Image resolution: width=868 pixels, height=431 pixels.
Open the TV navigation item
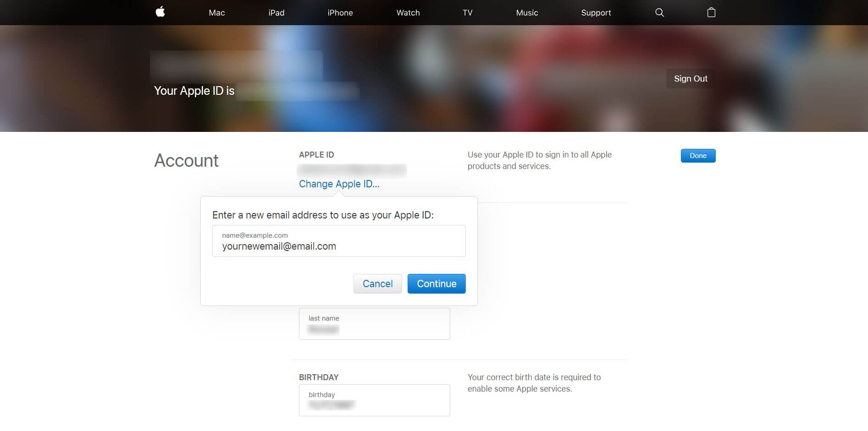pyautogui.click(x=468, y=13)
